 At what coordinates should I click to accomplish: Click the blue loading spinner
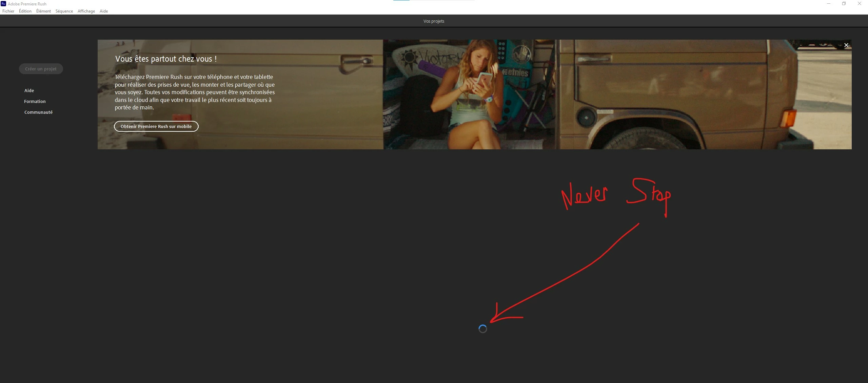pyautogui.click(x=482, y=329)
